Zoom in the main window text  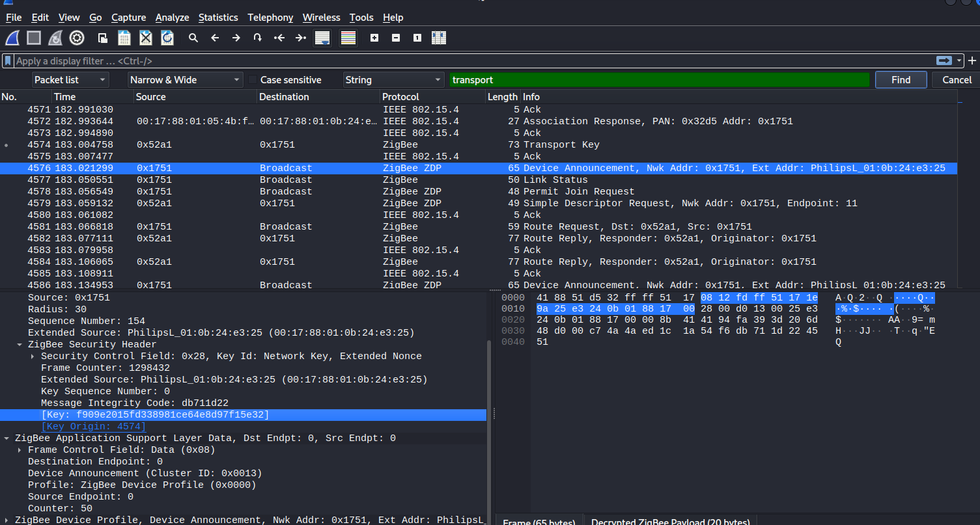tap(374, 38)
